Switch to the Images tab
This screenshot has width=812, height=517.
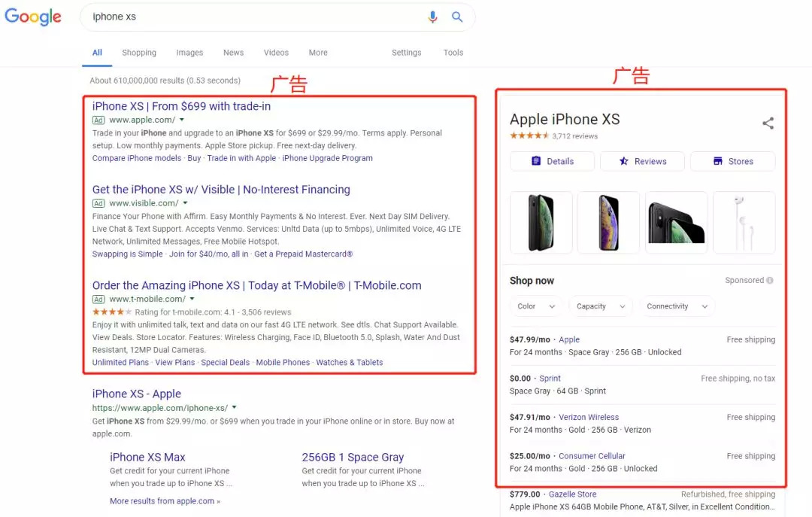[189, 53]
